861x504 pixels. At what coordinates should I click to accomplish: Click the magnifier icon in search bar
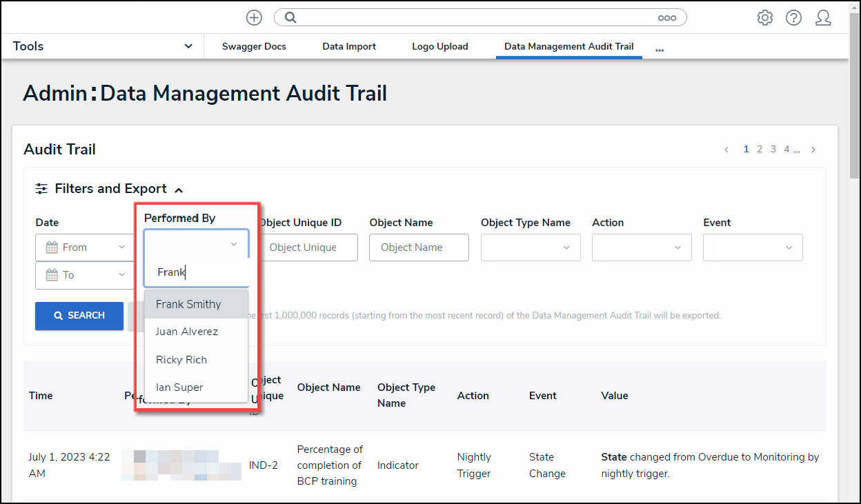pyautogui.click(x=290, y=18)
